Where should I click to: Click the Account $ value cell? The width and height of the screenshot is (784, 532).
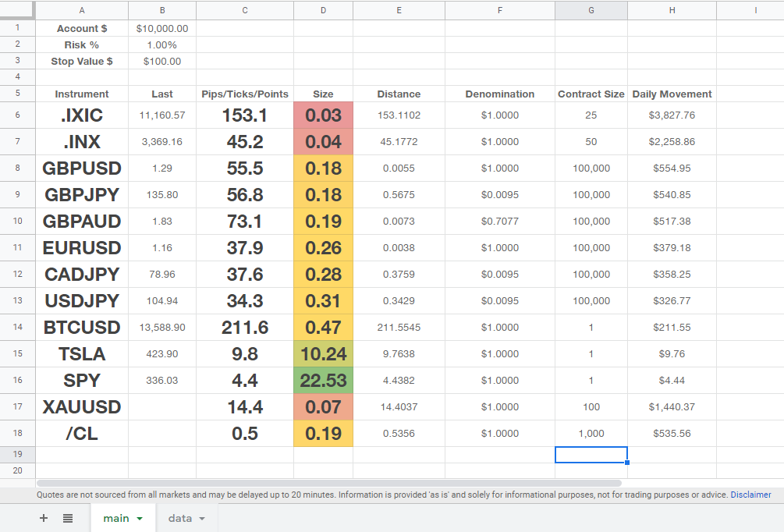coord(161,28)
